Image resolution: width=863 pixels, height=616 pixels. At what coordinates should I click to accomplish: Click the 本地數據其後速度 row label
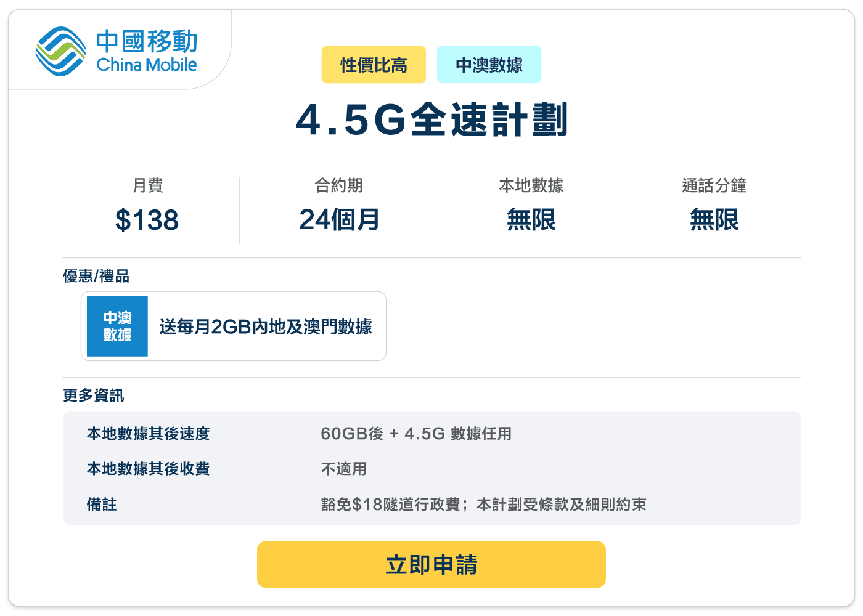pos(148,434)
